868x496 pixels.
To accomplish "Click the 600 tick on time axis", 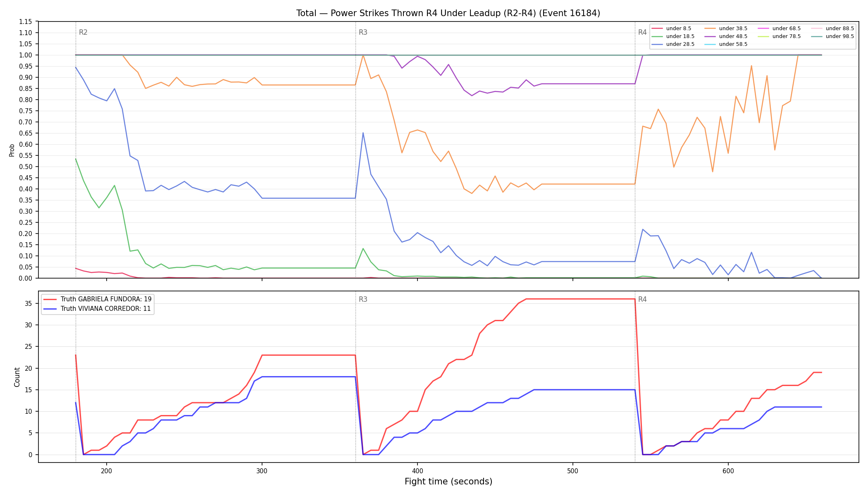I will point(728,470).
